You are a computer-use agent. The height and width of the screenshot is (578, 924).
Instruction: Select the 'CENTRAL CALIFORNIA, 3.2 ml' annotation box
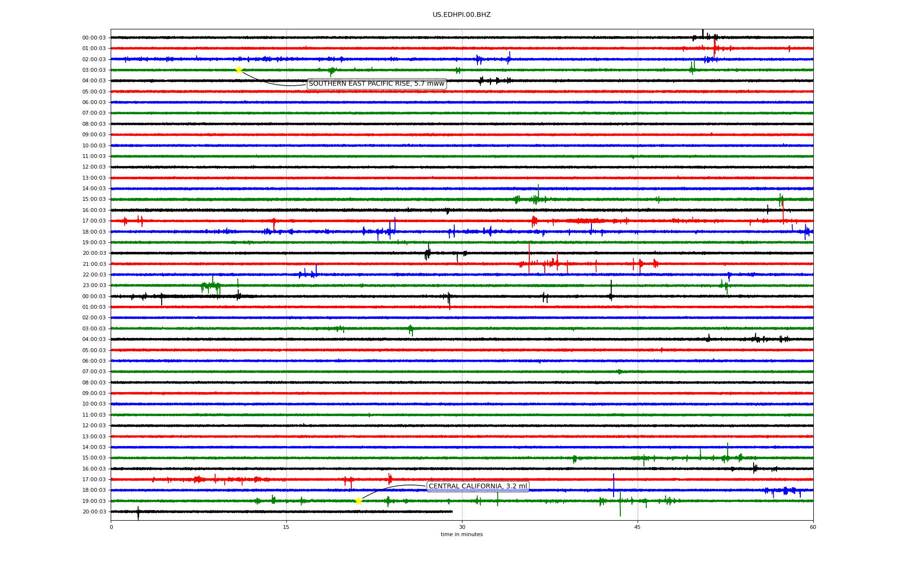tap(478, 486)
